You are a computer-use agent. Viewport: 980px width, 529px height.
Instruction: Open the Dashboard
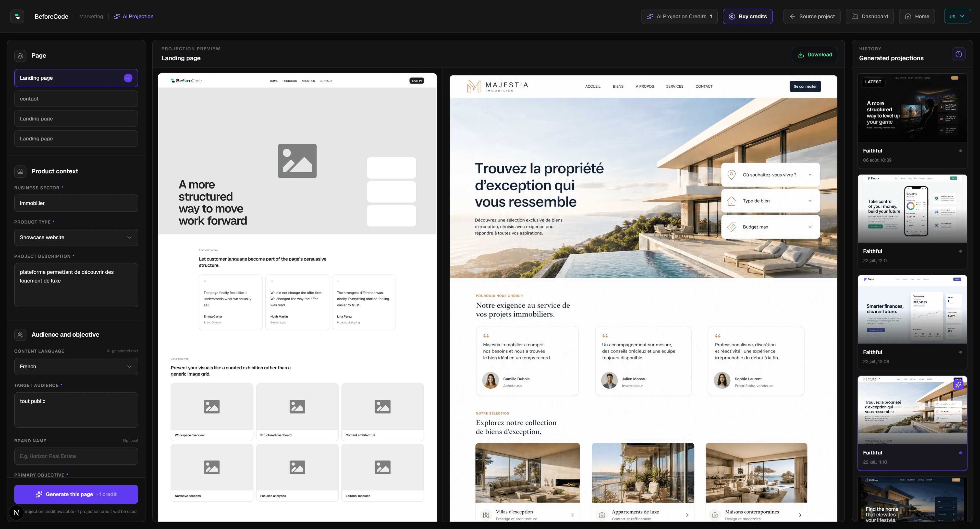(x=870, y=16)
